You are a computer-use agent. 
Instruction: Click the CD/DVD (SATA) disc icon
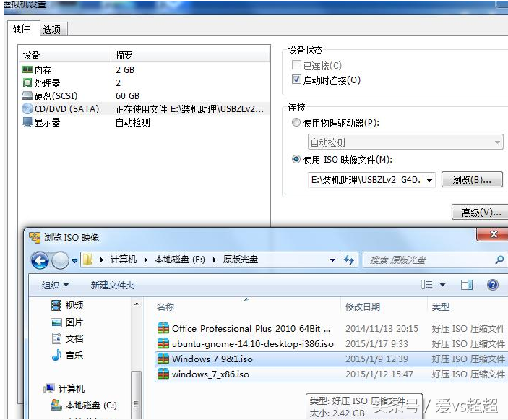pyautogui.click(x=27, y=108)
